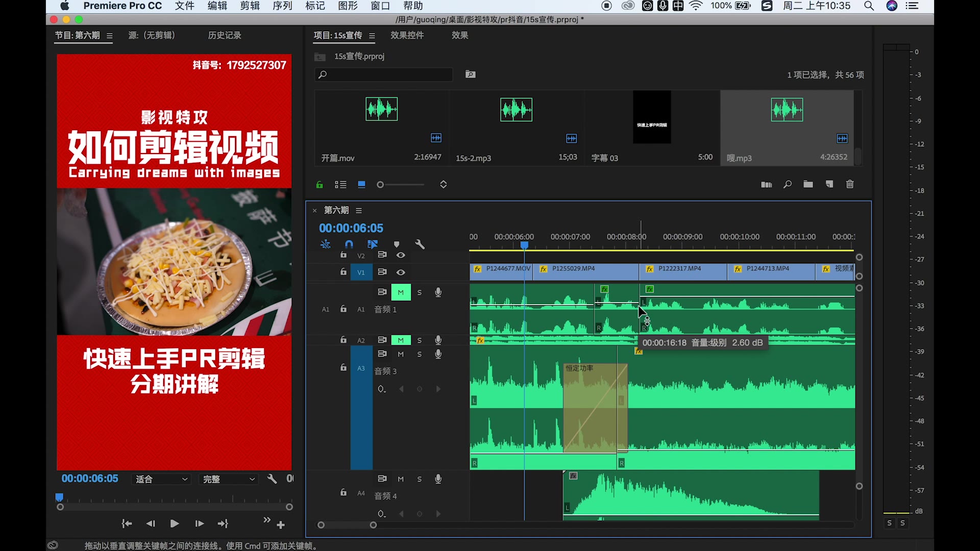Screen dimensions: 980x551
Task: Go to Out point in program monitor
Action: [x=223, y=523]
